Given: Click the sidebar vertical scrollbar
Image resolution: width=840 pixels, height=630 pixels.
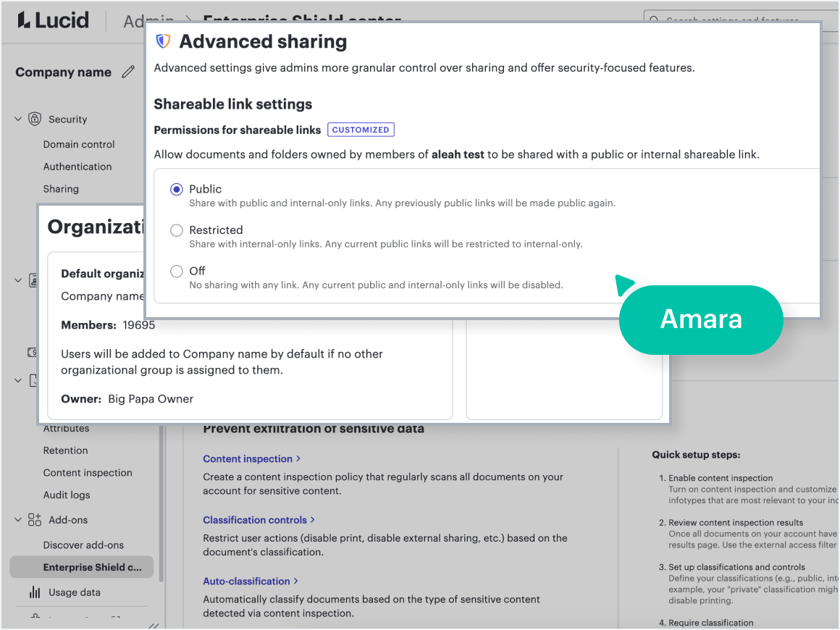Looking at the screenshot, I should click(x=161, y=503).
